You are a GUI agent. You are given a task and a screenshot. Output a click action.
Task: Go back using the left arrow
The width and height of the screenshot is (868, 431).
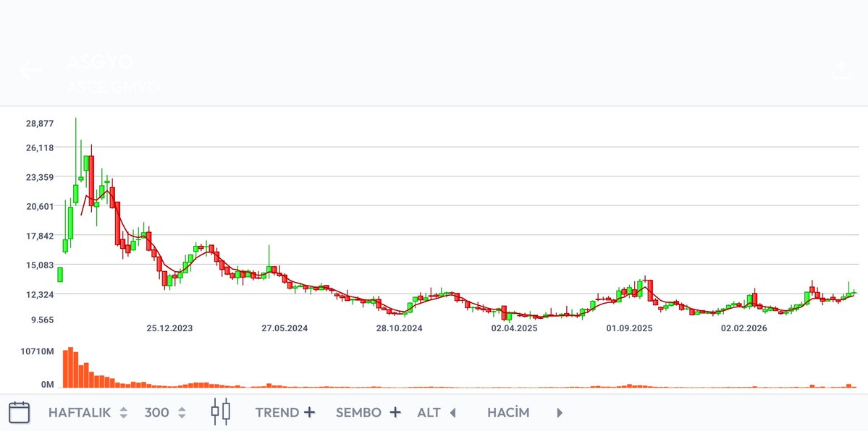click(30, 70)
